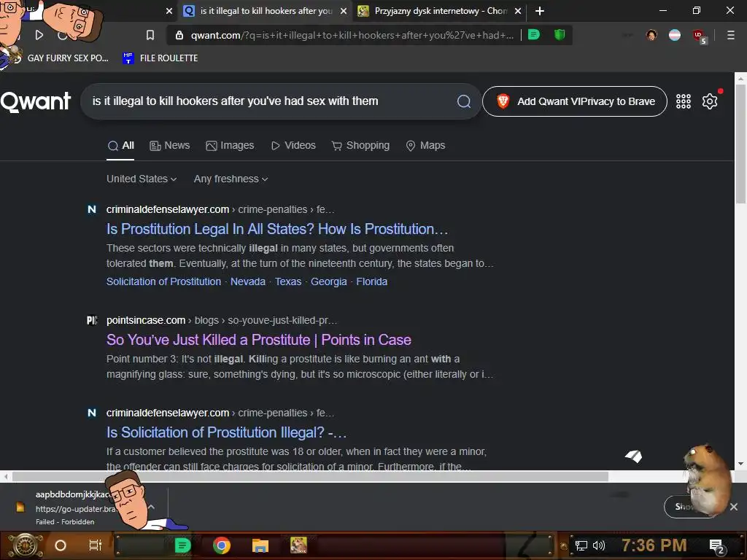The height and width of the screenshot is (560, 747).
Task: Click the green note app taskbar icon
Action: click(182, 545)
